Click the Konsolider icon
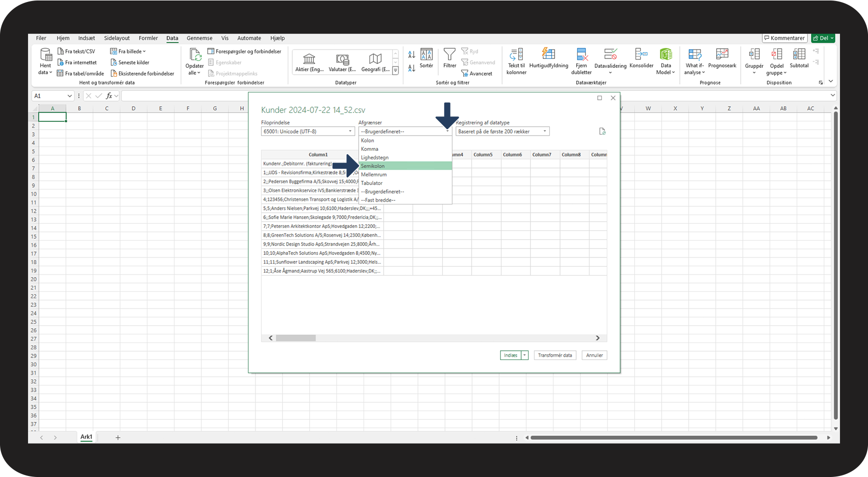 pos(641,54)
